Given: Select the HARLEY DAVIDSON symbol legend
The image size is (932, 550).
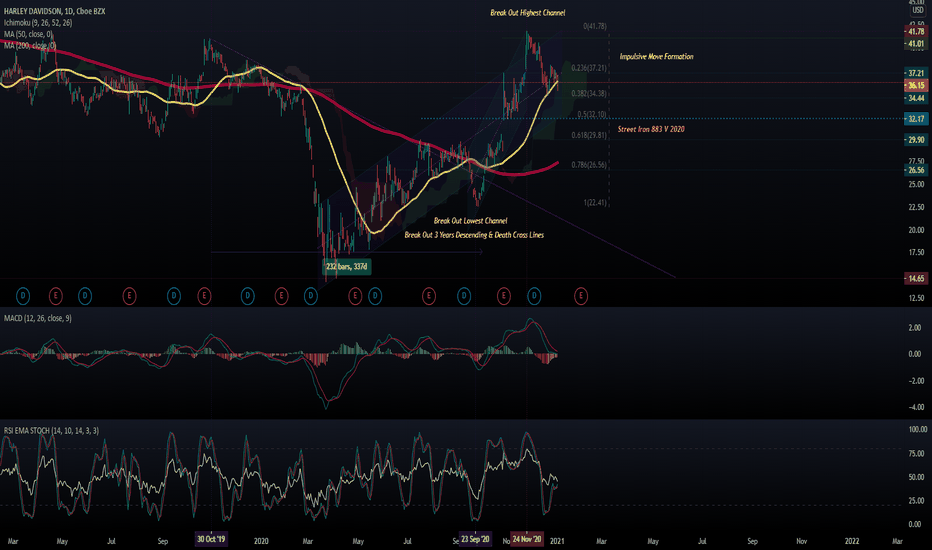Looking at the screenshot, I should click(54, 11).
